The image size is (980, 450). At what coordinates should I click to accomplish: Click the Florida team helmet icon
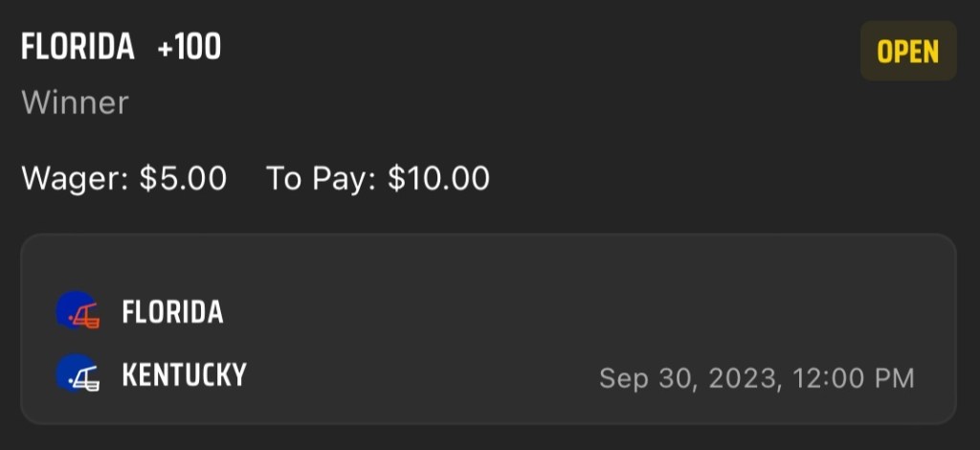pyautogui.click(x=78, y=311)
